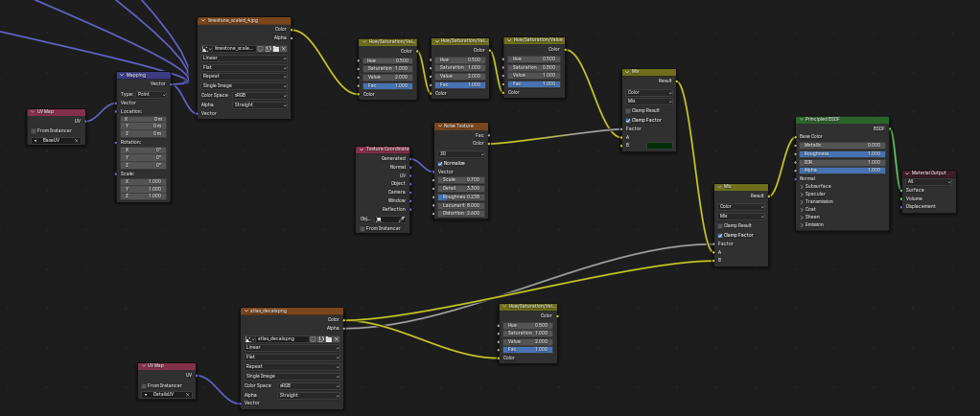
Task: Expand Transmission panel in Principled BSDF
Action: (802, 201)
